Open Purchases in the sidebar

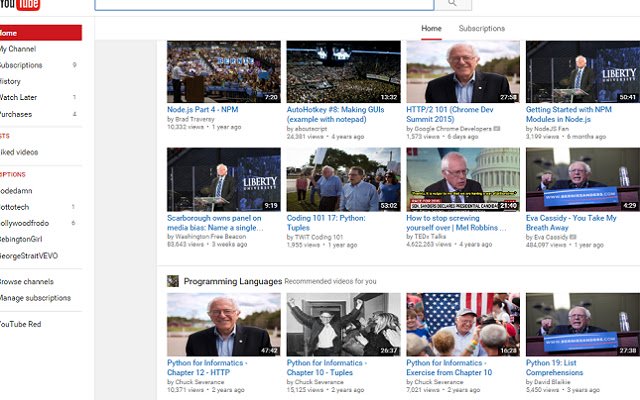(16, 114)
